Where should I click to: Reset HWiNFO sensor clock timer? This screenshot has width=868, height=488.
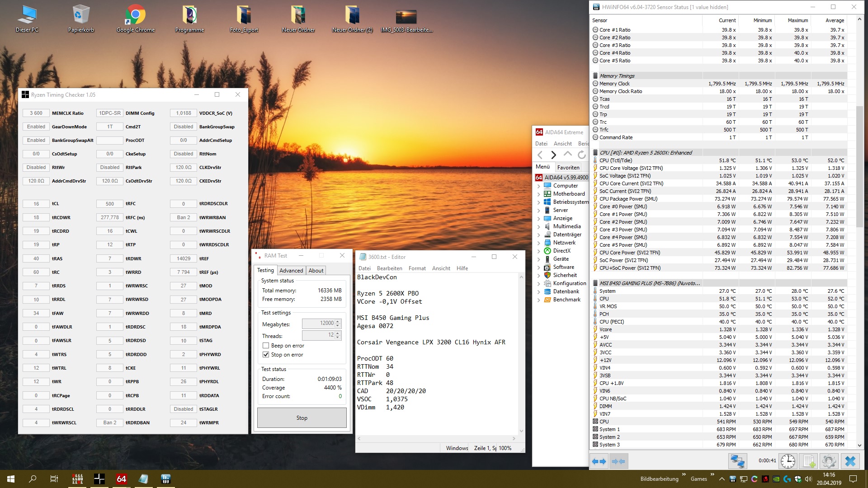(788, 461)
